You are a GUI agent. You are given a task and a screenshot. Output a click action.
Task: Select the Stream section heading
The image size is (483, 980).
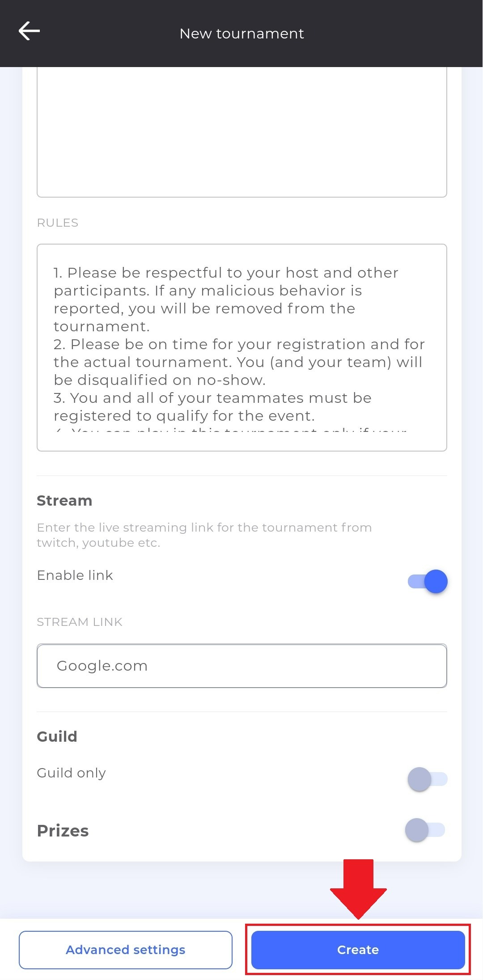pos(64,501)
